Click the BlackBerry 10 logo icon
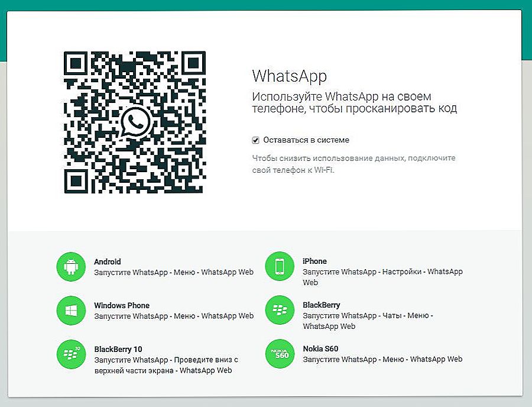The height and width of the screenshot is (407, 532). click(71, 354)
